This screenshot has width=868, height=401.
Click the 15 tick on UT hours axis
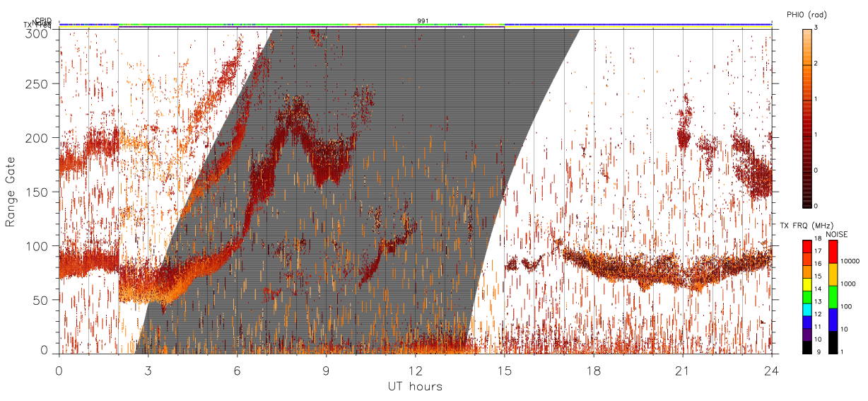click(504, 370)
